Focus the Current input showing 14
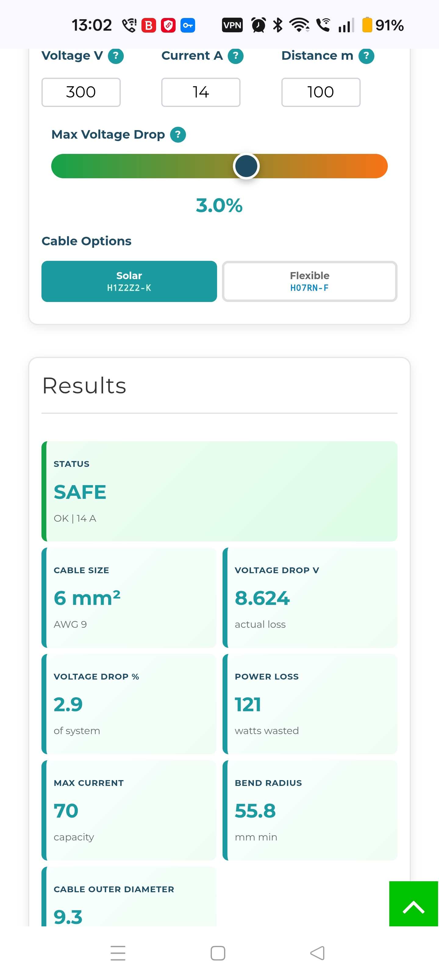 (201, 92)
